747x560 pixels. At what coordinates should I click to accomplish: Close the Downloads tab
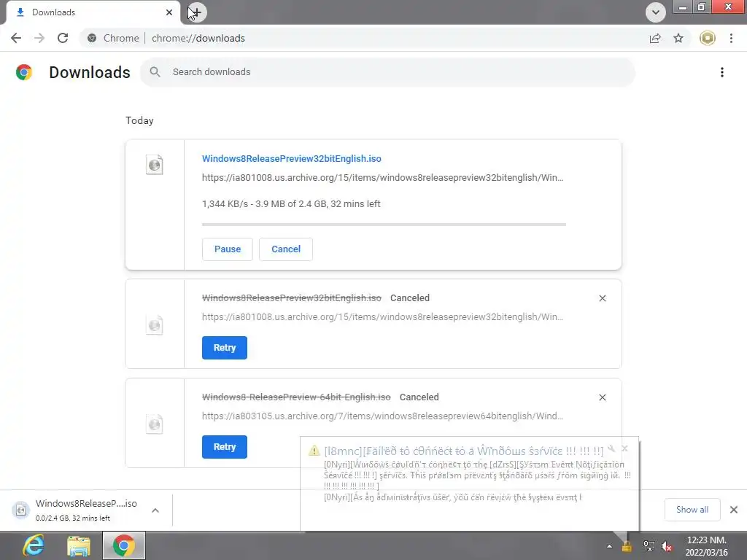pos(169,12)
